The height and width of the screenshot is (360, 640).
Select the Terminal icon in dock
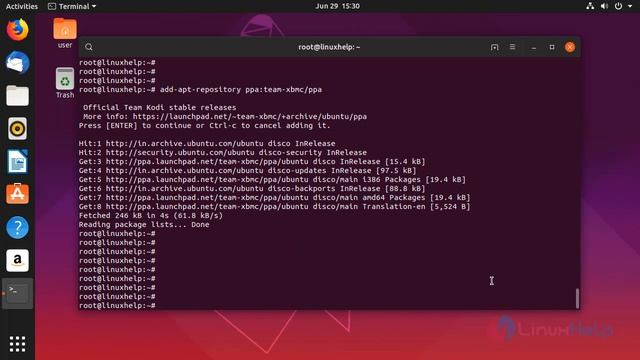coord(17,293)
